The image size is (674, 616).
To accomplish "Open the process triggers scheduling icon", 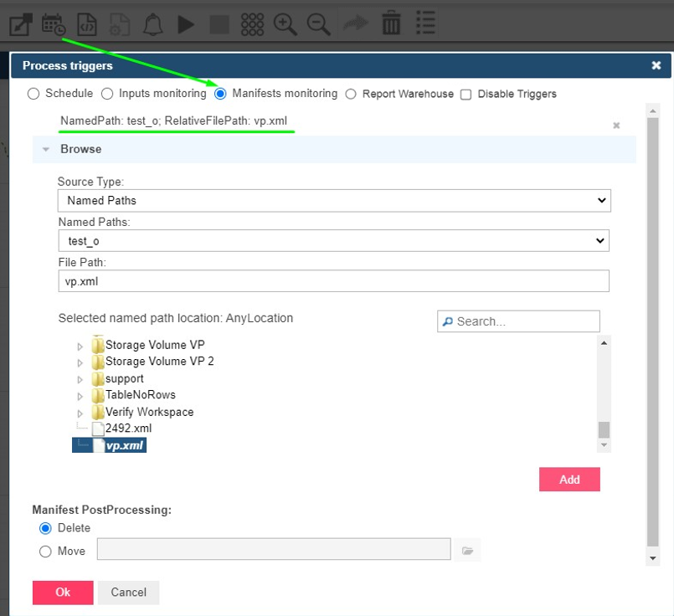I will pyautogui.click(x=53, y=24).
